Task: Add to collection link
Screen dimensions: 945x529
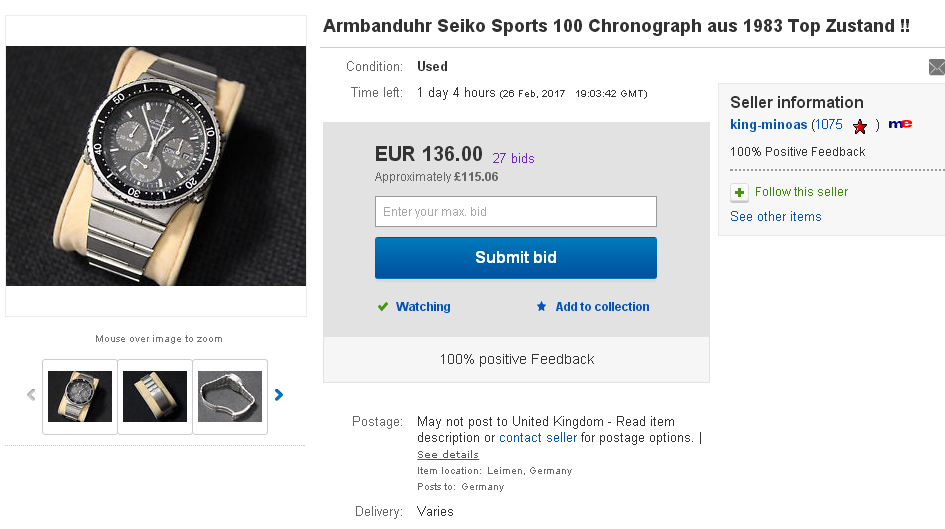Action: [x=602, y=307]
